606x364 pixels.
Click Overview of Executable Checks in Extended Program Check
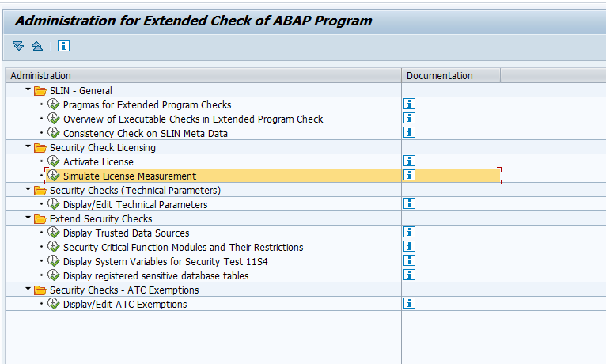(193, 119)
